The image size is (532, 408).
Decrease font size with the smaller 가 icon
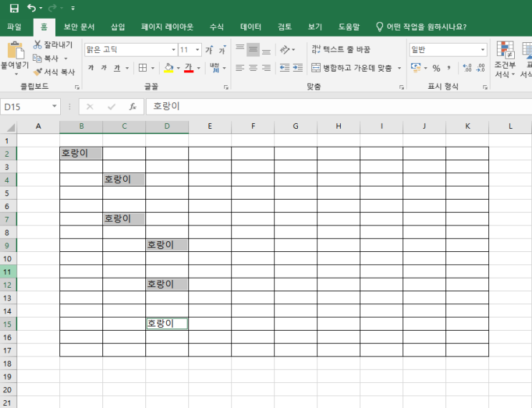(x=223, y=50)
